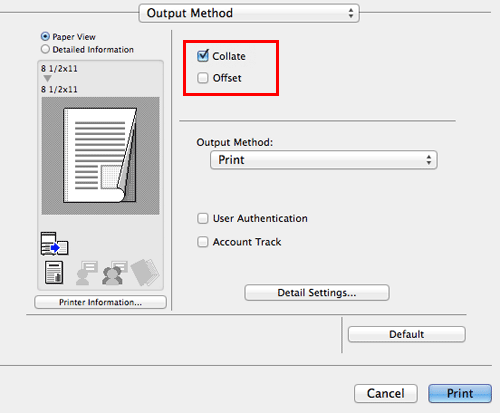Screen dimensions: 500x413
Task: Click the Detail Settings... button
Action: click(317, 293)
